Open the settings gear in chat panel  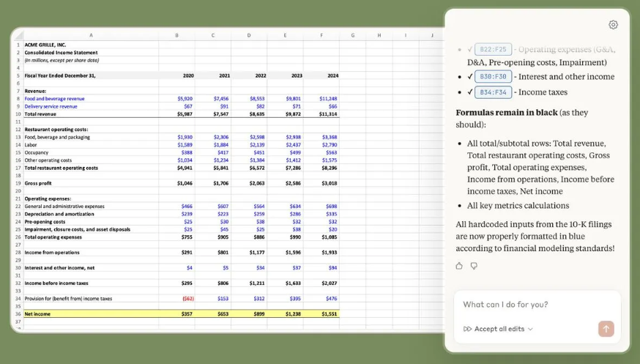tap(613, 25)
